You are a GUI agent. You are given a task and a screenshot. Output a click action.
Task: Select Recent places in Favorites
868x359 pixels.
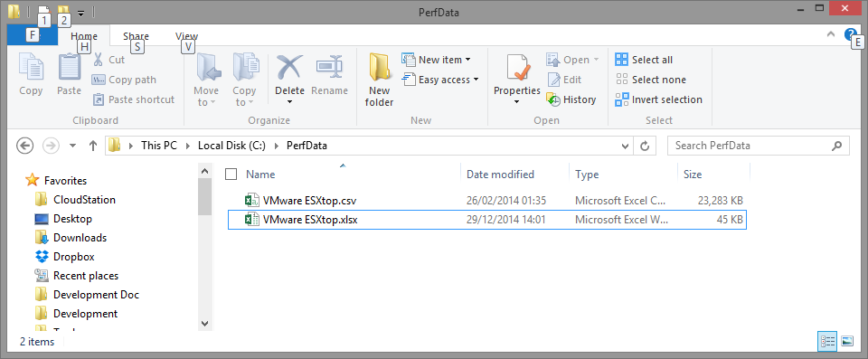pyautogui.click(x=76, y=275)
